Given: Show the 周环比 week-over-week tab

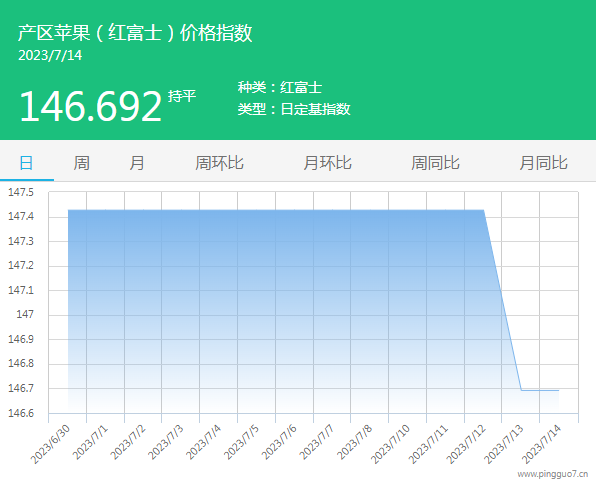Looking at the screenshot, I should point(219,163).
